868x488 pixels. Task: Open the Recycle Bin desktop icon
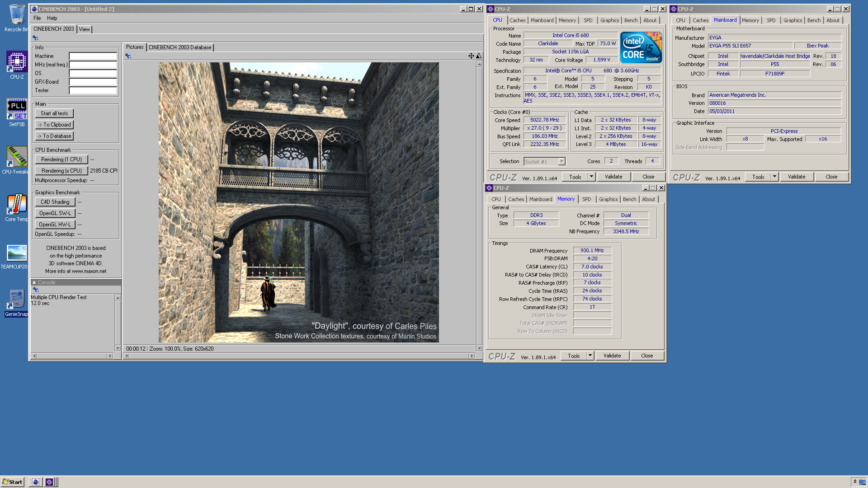point(17,18)
